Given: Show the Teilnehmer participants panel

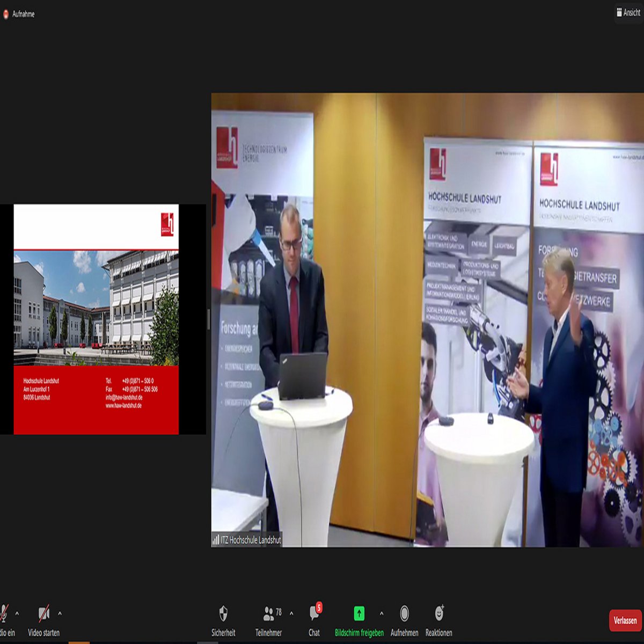Looking at the screenshot, I should (x=268, y=620).
